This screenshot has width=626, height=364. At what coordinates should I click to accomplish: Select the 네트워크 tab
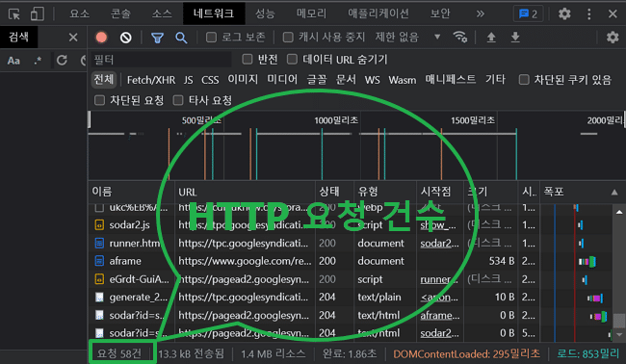pos(214,13)
